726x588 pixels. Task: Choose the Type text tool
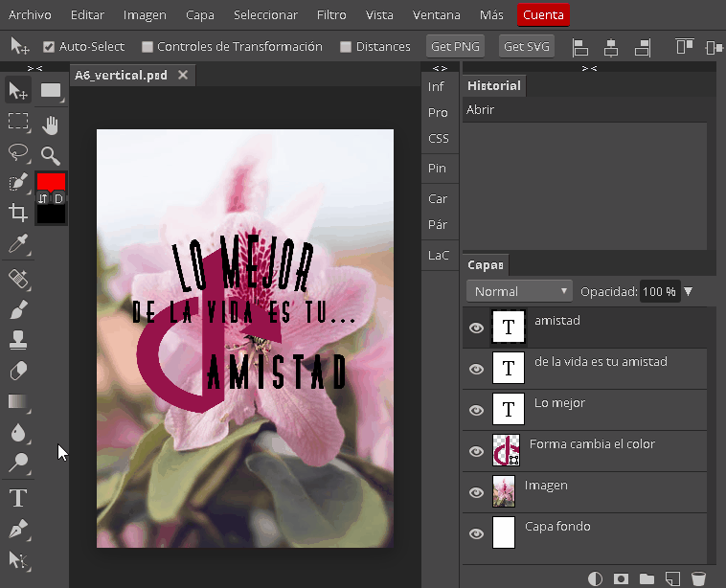(x=17, y=498)
